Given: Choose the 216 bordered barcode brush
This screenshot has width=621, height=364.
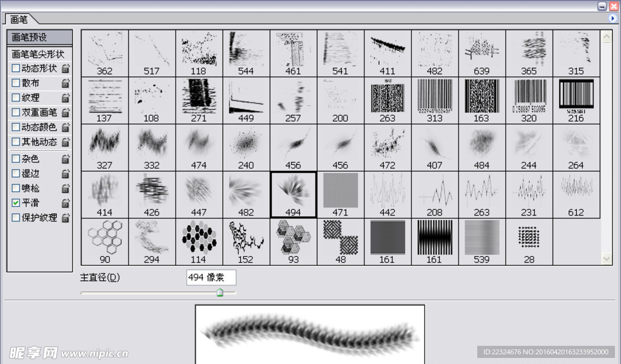Looking at the screenshot, I should pos(576,101).
